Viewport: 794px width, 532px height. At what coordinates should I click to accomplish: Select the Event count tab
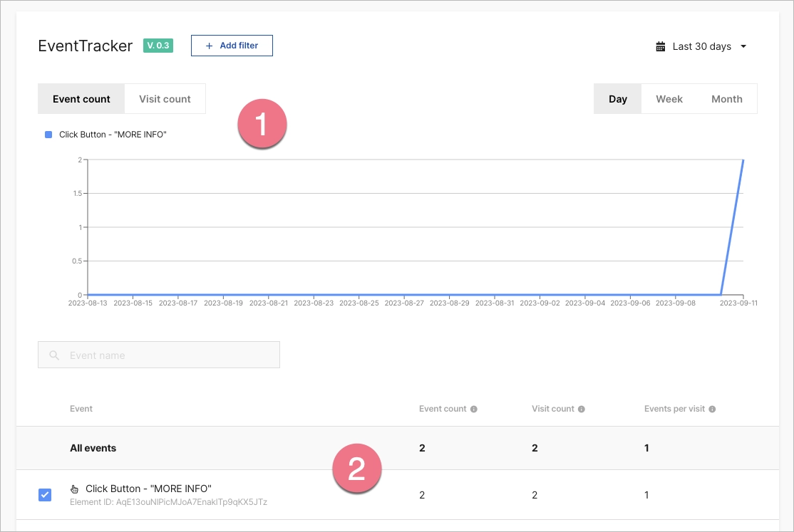pyautogui.click(x=81, y=99)
